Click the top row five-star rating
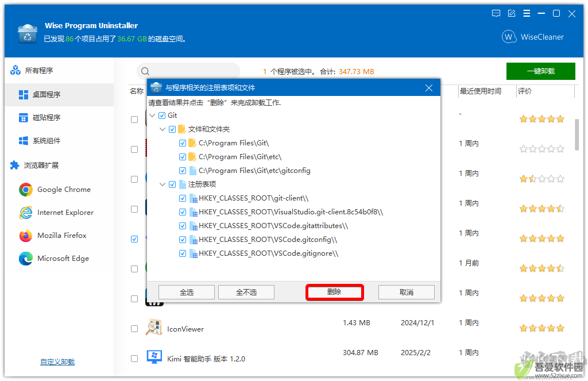Image resolution: width=588 pixels, height=381 pixels. point(541,120)
